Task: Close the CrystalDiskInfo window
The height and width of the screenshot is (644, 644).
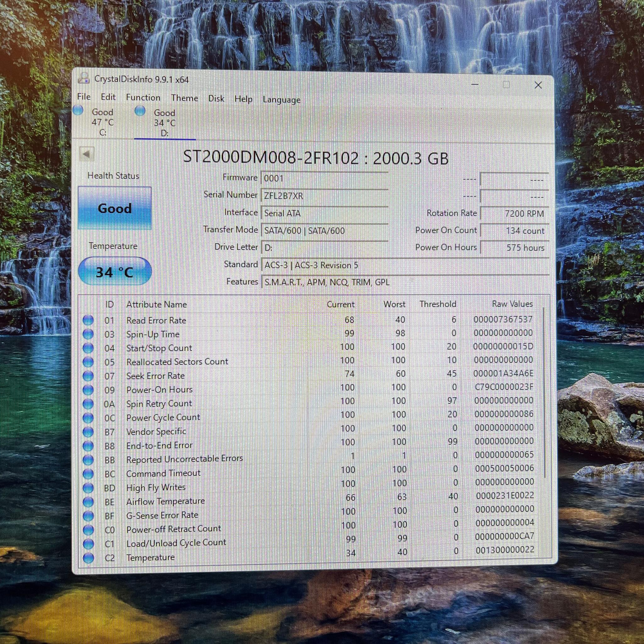Action: (538, 85)
